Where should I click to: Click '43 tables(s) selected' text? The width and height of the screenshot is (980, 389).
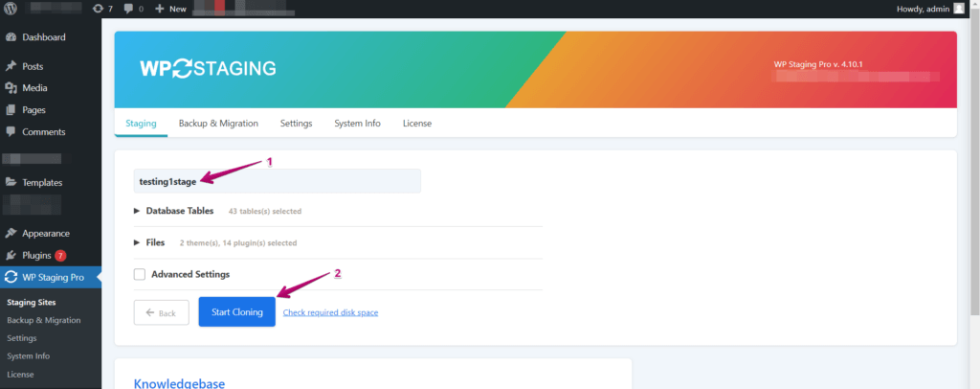pos(265,212)
